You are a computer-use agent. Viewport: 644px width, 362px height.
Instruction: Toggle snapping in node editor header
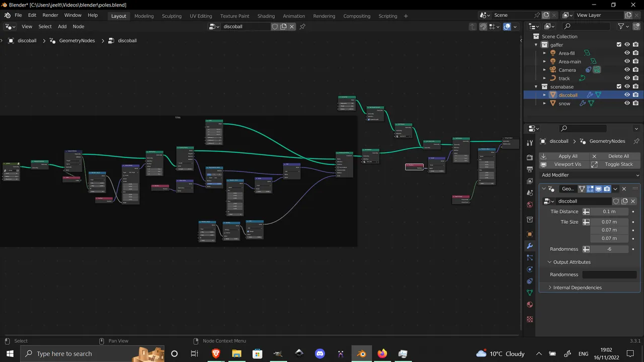(483, 27)
